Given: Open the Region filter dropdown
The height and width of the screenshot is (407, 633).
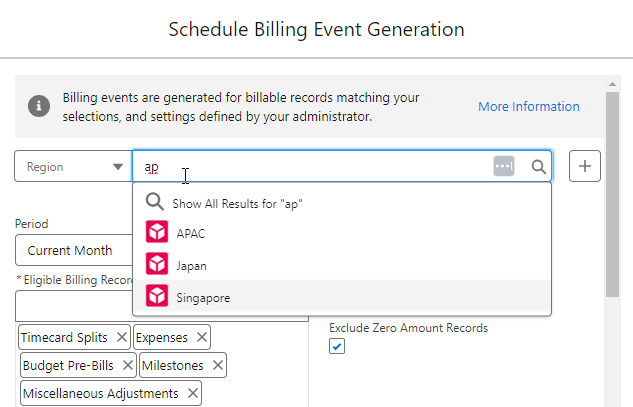Looking at the screenshot, I should coord(72,167).
